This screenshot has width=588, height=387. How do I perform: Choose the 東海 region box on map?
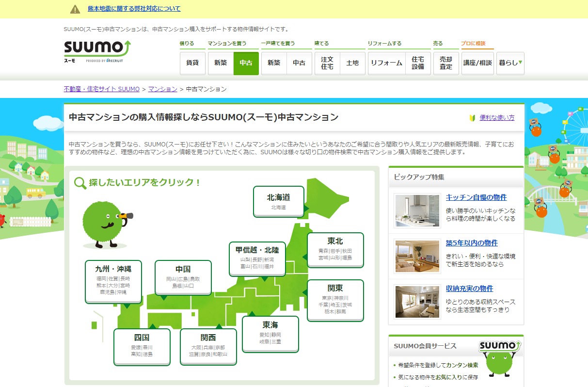tap(270, 334)
